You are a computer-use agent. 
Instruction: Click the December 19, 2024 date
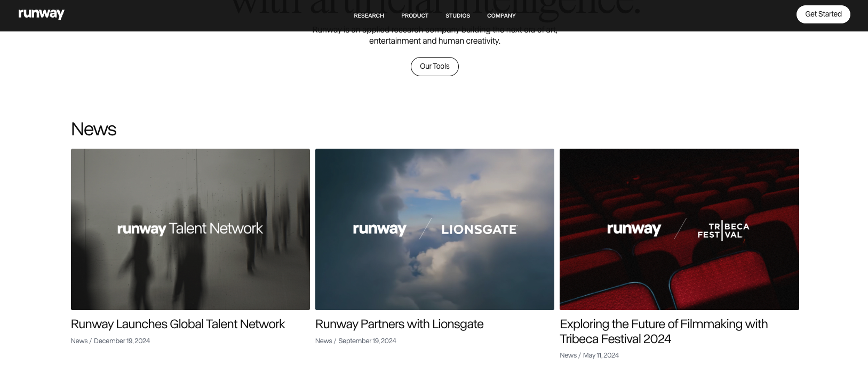pyautogui.click(x=122, y=341)
